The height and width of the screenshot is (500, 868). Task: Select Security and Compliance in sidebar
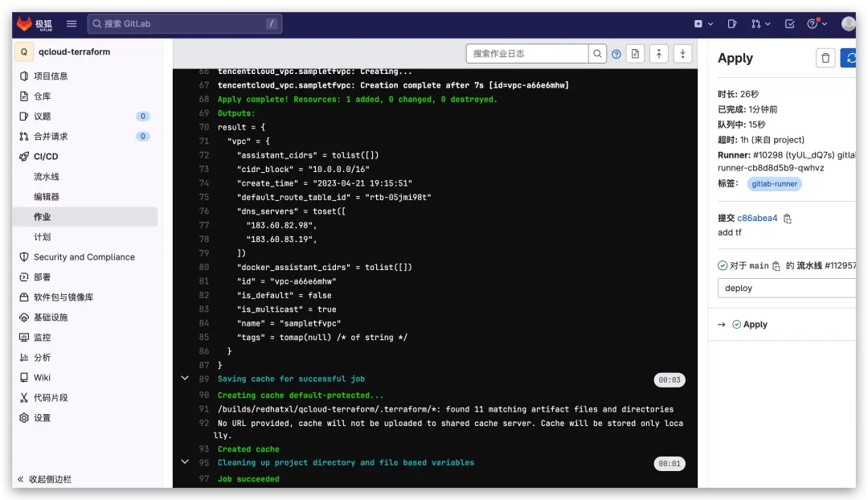84,257
